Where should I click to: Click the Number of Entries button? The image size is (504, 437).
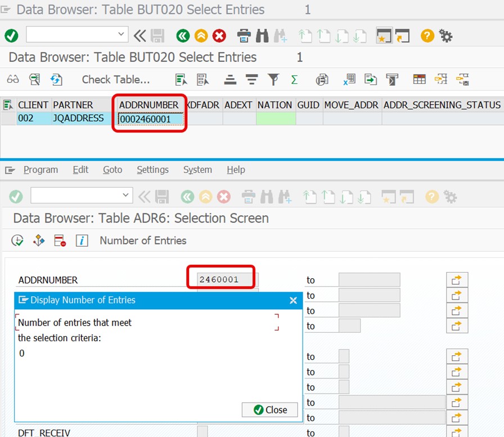pyautogui.click(x=143, y=240)
